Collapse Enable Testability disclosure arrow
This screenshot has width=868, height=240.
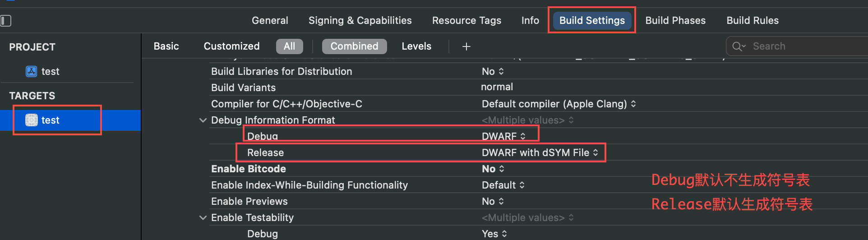(x=203, y=218)
